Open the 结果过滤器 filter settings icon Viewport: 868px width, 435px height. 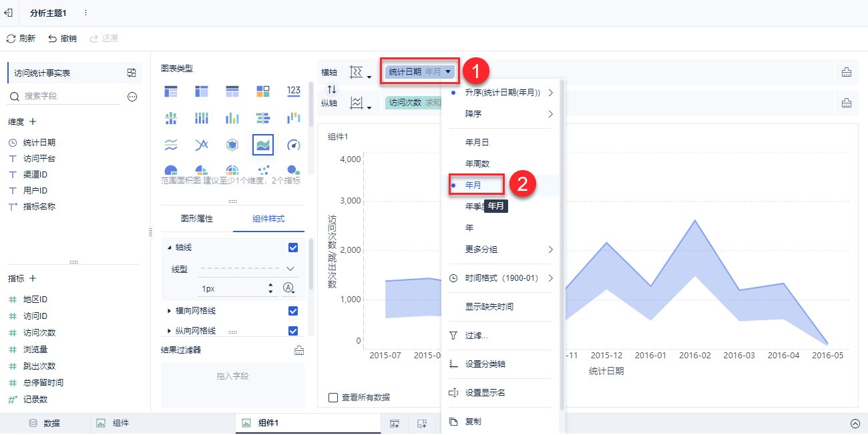click(x=299, y=350)
